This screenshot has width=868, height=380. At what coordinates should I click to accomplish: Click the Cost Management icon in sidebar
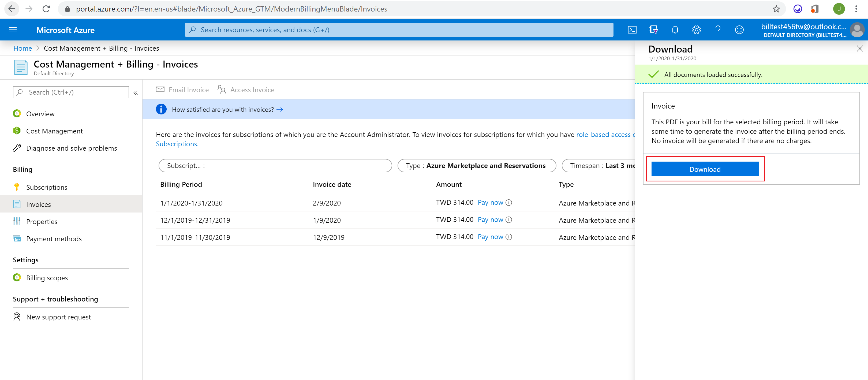(x=17, y=131)
